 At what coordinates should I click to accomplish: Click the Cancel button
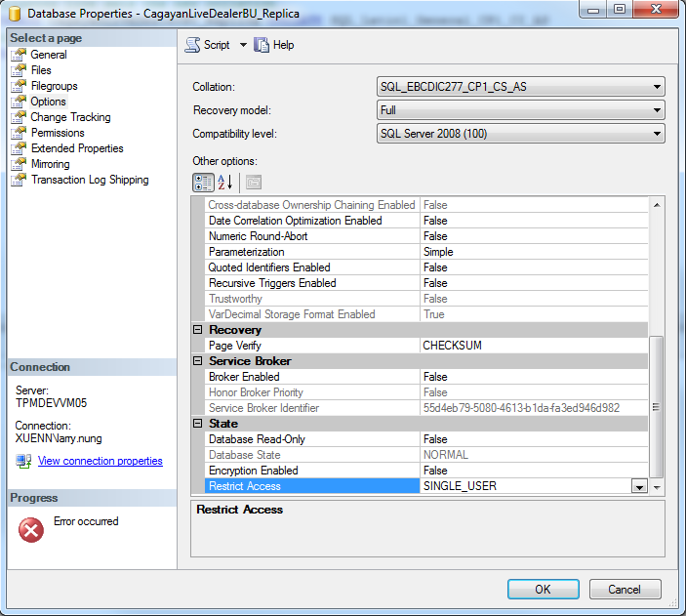(625, 590)
